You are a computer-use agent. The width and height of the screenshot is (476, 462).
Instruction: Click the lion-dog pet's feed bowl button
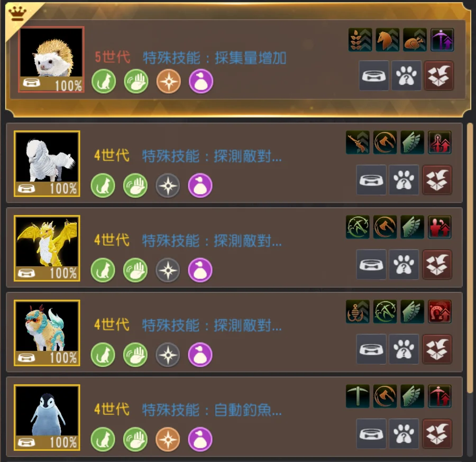[x=371, y=349]
